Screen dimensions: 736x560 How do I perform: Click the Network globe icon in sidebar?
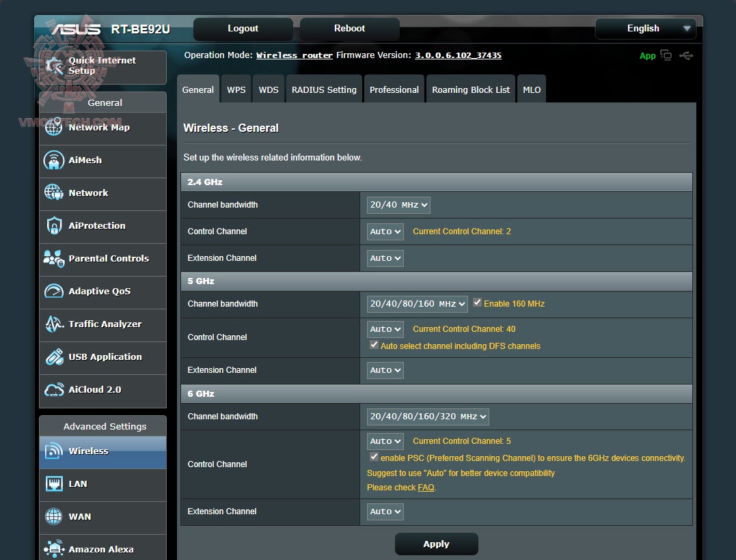pyautogui.click(x=53, y=193)
